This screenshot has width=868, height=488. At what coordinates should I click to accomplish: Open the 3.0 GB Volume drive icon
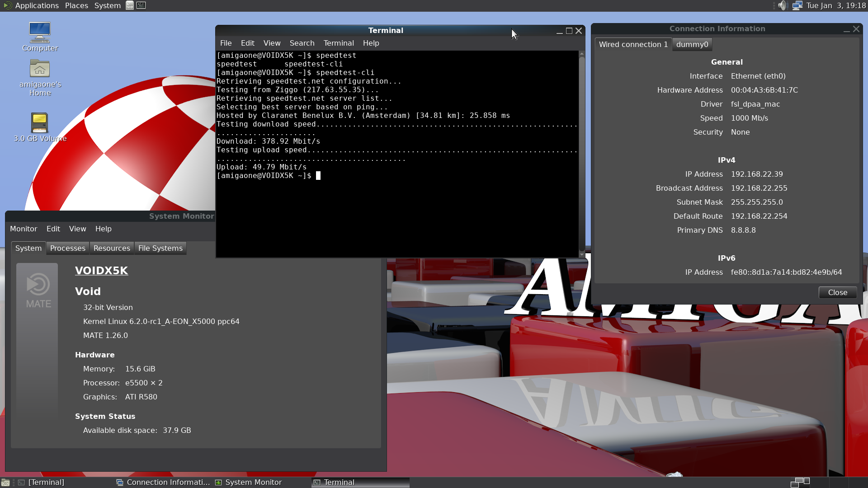pyautogui.click(x=40, y=127)
